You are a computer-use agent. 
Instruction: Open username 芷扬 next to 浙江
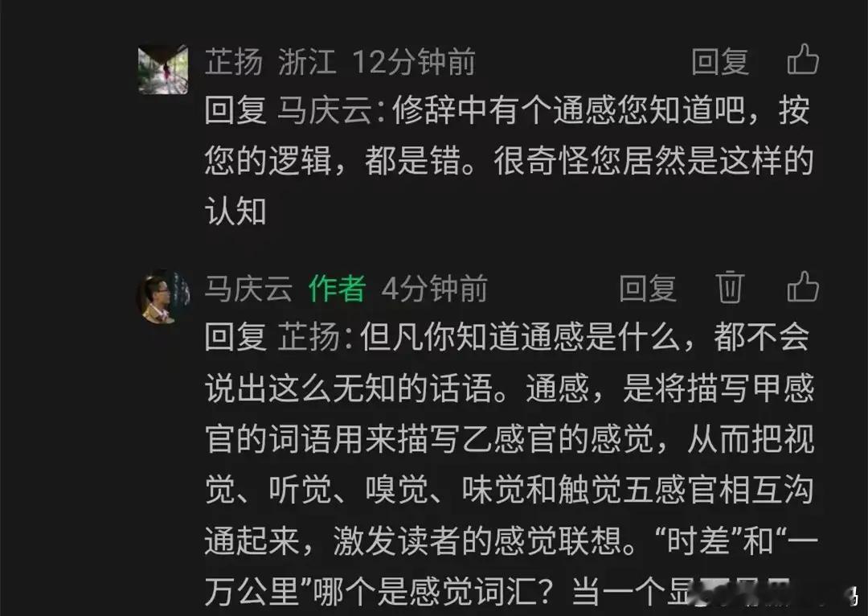(234, 61)
